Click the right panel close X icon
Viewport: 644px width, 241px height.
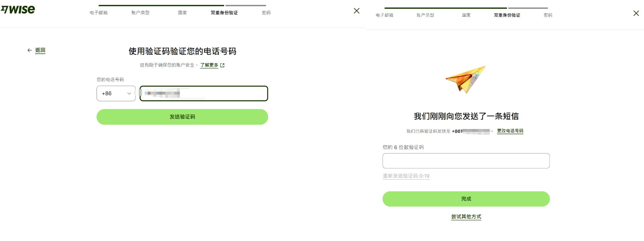click(636, 13)
